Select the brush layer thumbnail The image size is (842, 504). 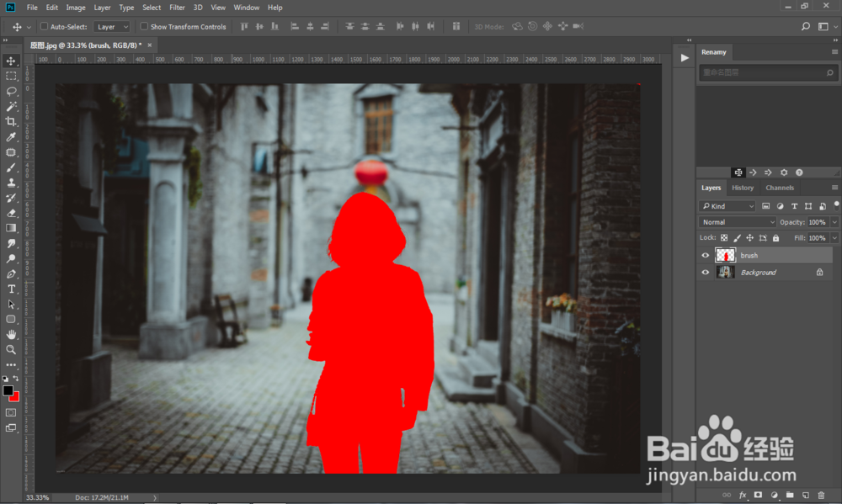tap(725, 256)
